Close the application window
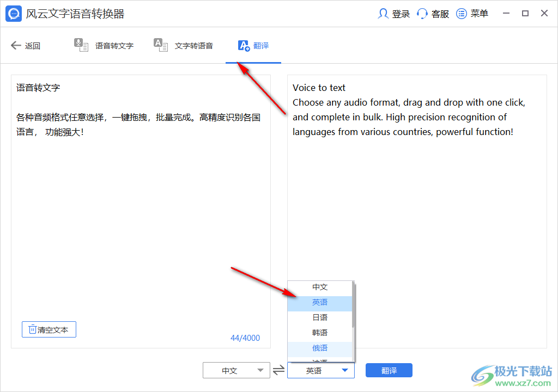 (544, 14)
